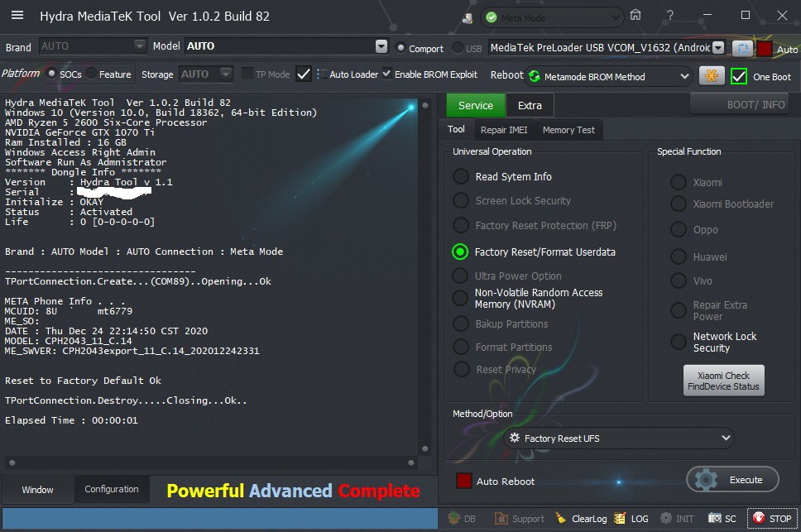Viewport: 801px width, 532px height.
Task: Toggle Enable BROM Exploit checkbox
Action: [x=386, y=74]
